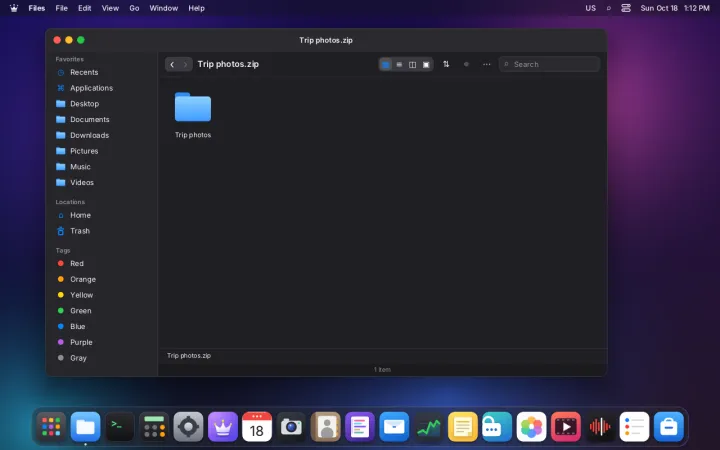Open Photos from the dock

[x=531, y=427]
